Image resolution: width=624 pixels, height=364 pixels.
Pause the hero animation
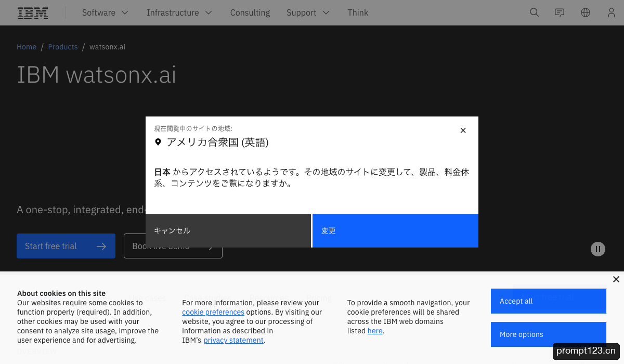pos(598,249)
